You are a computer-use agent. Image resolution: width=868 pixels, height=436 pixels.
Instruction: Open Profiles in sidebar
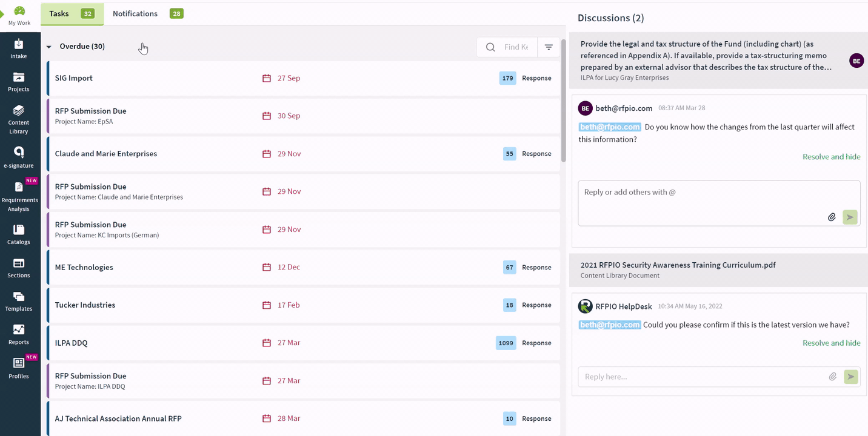click(x=19, y=368)
